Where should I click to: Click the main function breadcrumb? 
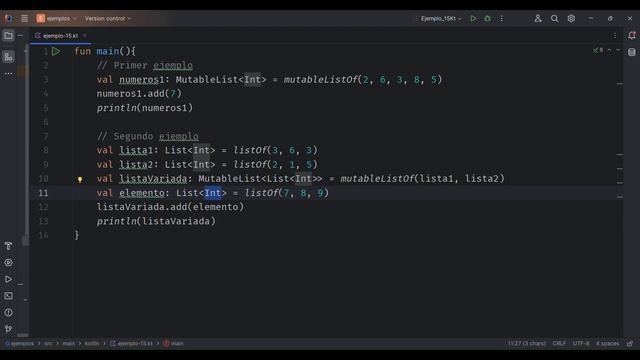[x=173, y=343]
